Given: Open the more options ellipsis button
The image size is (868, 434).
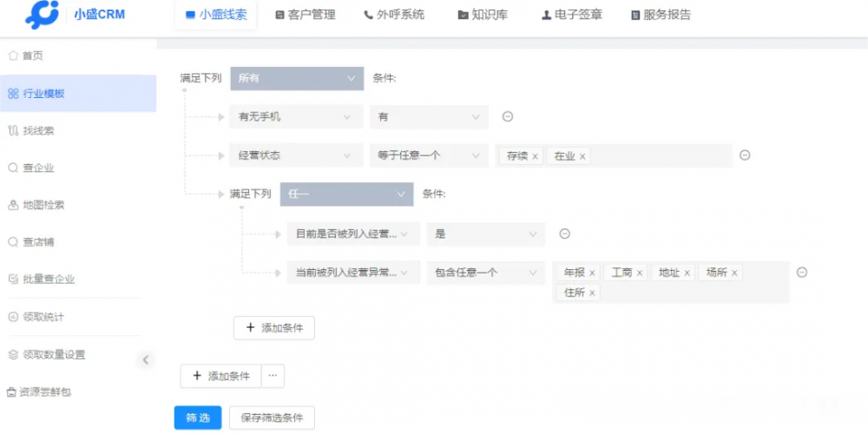Looking at the screenshot, I should coord(273,376).
